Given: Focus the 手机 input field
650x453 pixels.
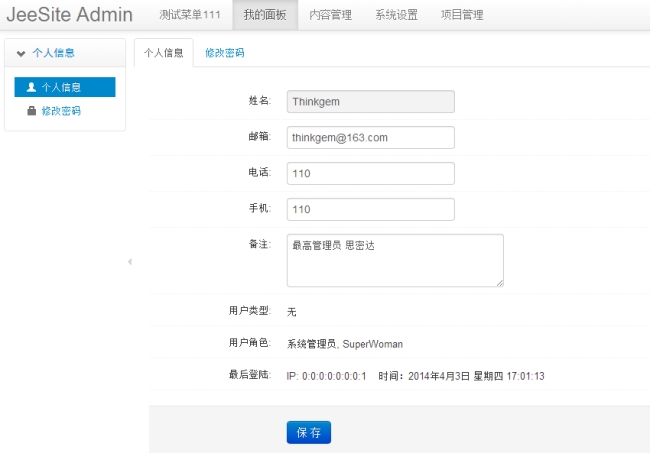Looking at the screenshot, I should 371,209.
